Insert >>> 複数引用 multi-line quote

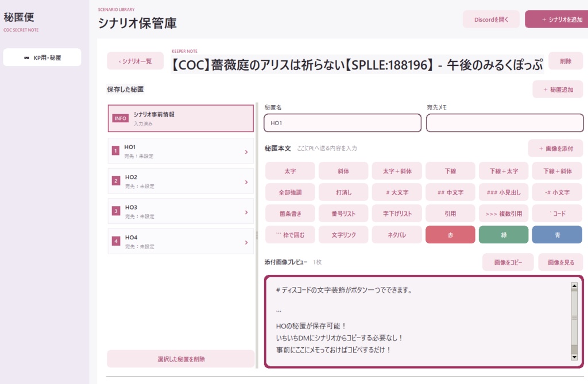tap(504, 214)
